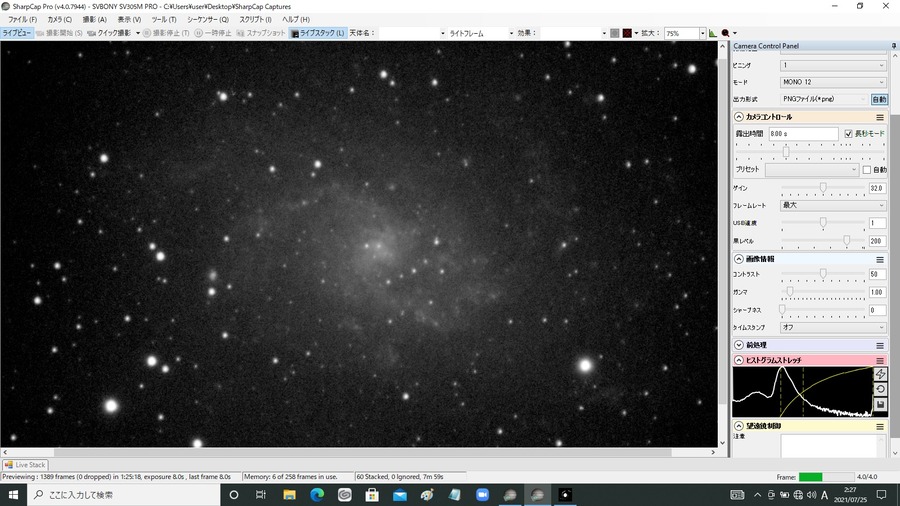Click the histogram stretch reset icon

pyautogui.click(x=880, y=389)
